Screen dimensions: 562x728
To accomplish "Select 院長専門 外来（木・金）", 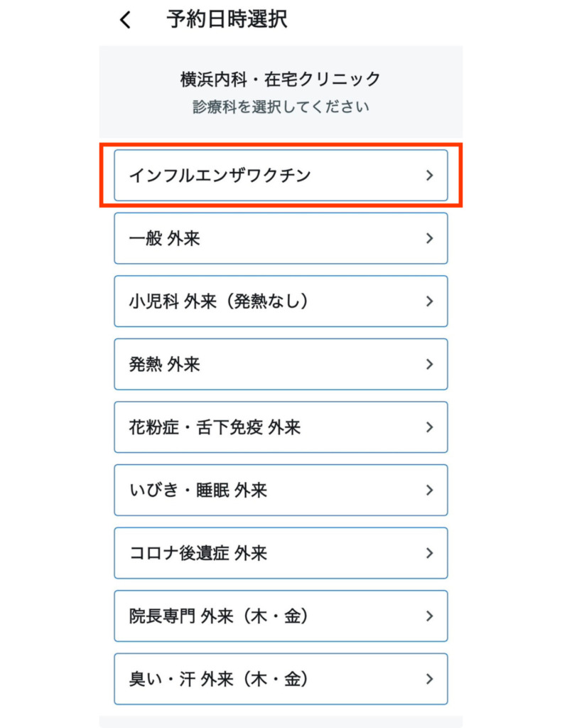I will [x=280, y=616].
